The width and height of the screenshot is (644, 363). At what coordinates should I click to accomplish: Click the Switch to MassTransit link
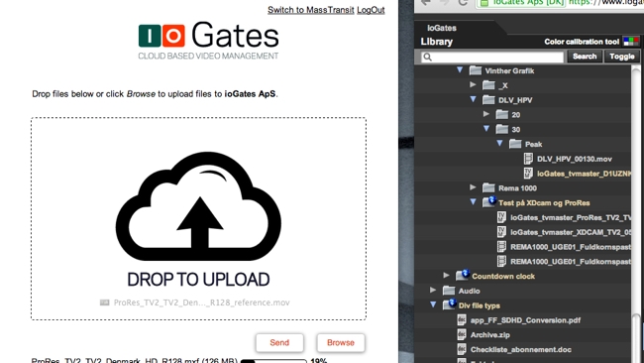(310, 10)
